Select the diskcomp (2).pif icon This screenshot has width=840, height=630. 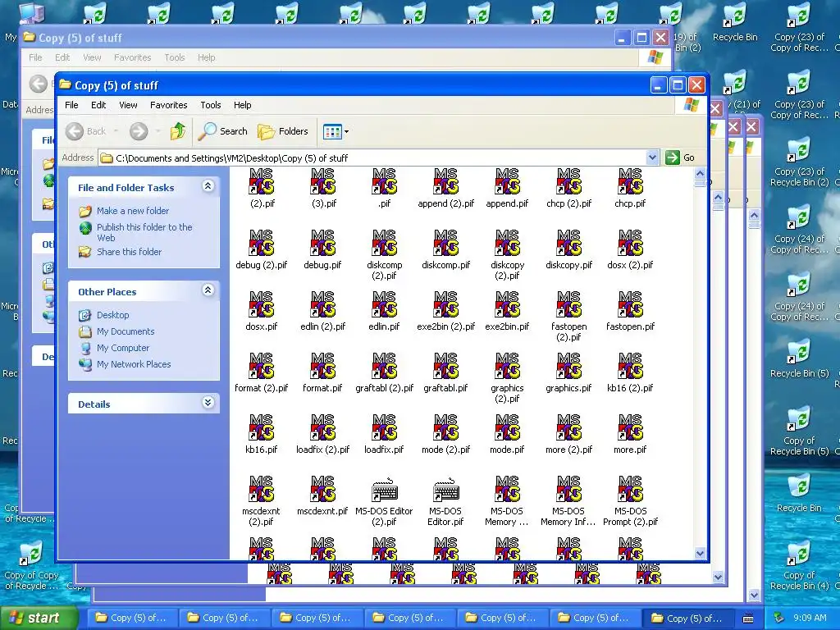pos(384,242)
